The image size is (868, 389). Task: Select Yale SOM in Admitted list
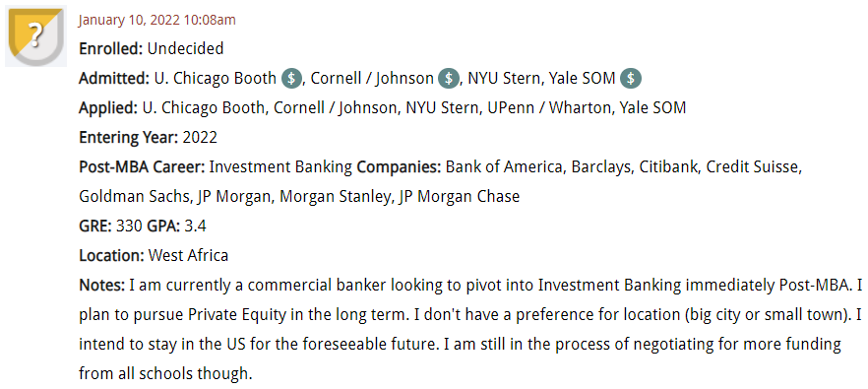582,79
